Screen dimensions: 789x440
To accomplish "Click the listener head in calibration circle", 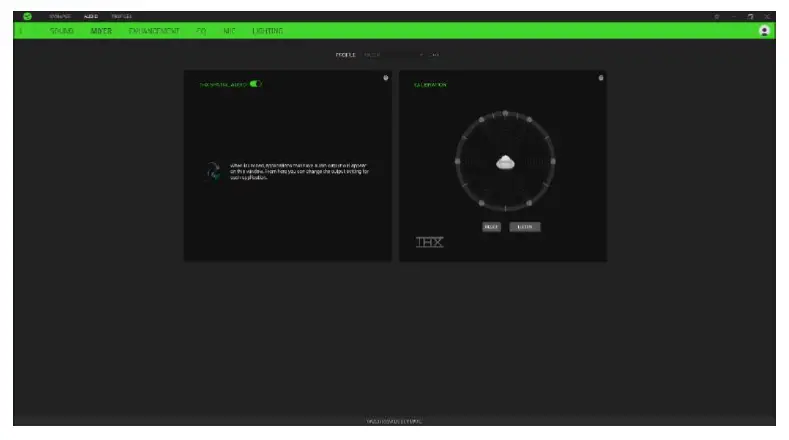I will [505, 163].
